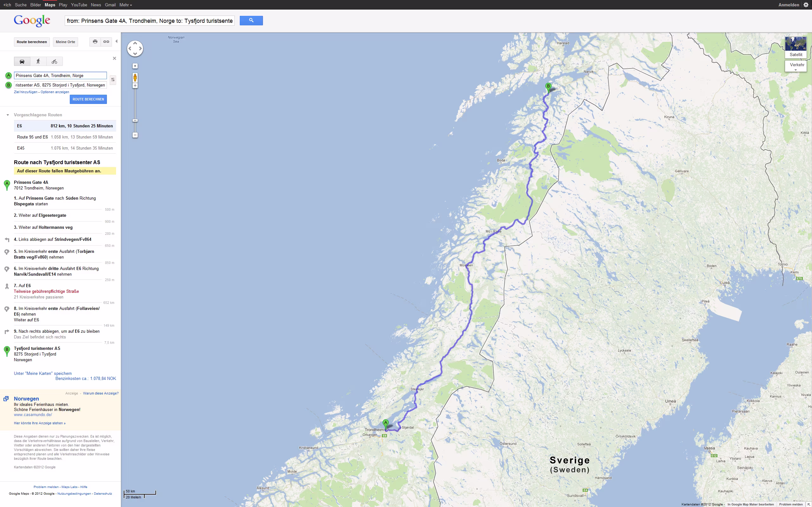The width and height of the screenshot is (812, 507).
Task: Expand options via Optionen anzeigen
Action: tap(55, 92)
